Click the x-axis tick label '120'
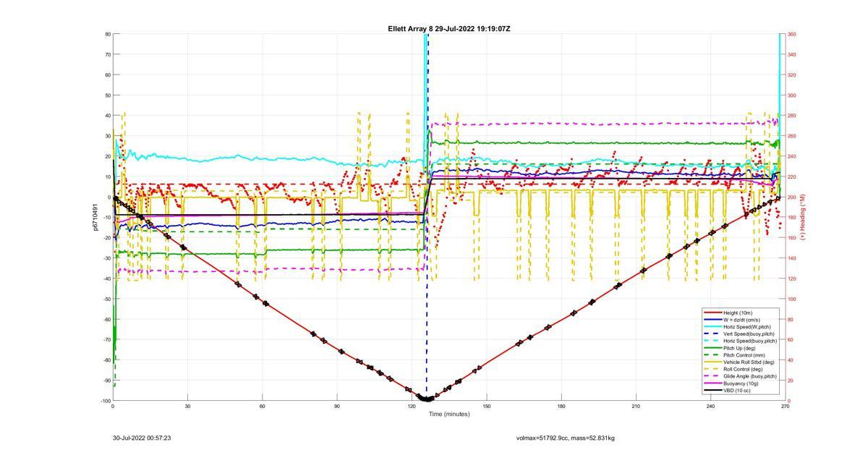 [412, 406]
